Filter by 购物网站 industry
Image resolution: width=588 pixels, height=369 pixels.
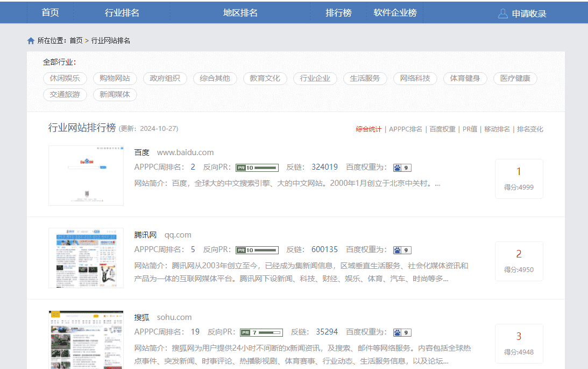point(115,79)
